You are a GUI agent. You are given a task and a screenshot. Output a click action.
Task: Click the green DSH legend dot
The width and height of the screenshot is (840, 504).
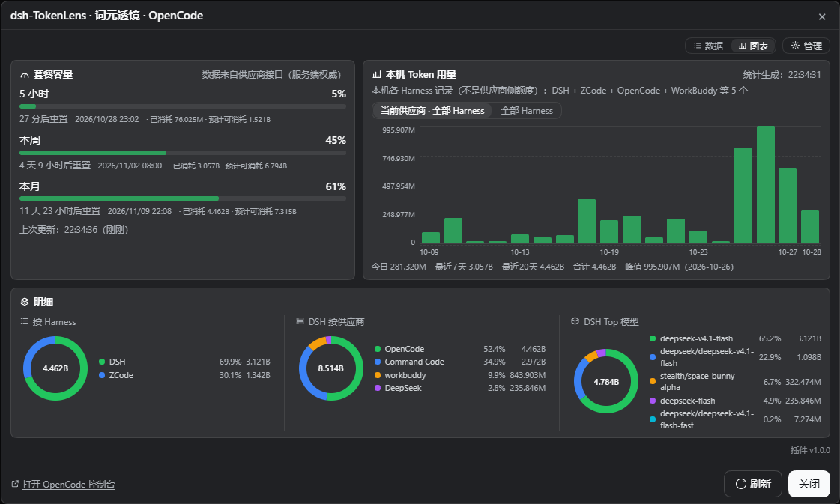point(102,362)
